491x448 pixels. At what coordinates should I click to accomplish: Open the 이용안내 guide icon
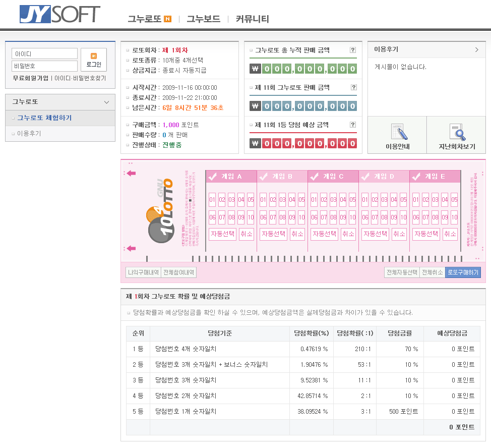pyautogui.click(x=397, y=132)
